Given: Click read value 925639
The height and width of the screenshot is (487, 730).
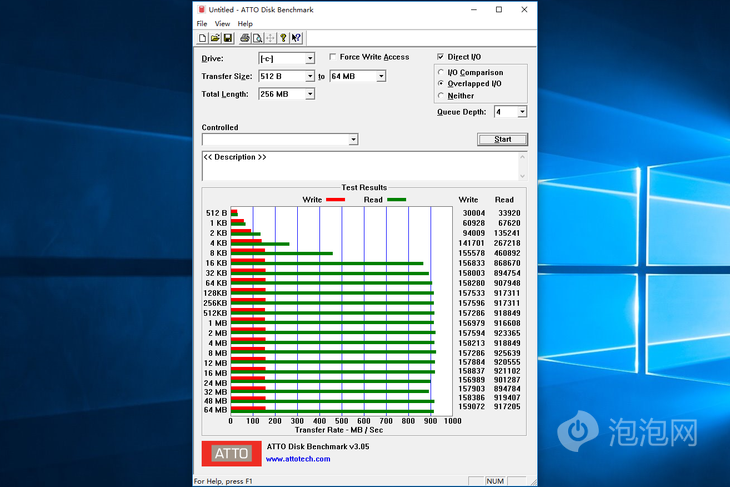Looking at the screenshot, I should [x=507, y=353].
